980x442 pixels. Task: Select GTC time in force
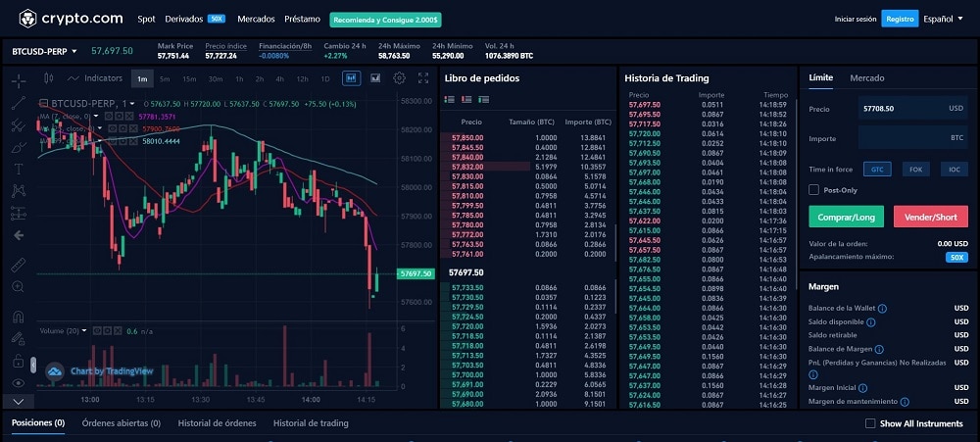[877, 170]
